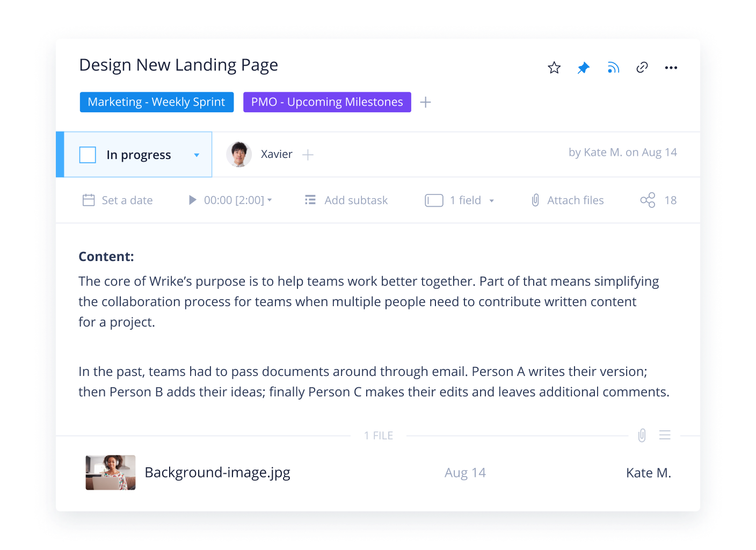Open the three-dot more options menu
This screenshot has height=550, width=756.
point(671,68)
